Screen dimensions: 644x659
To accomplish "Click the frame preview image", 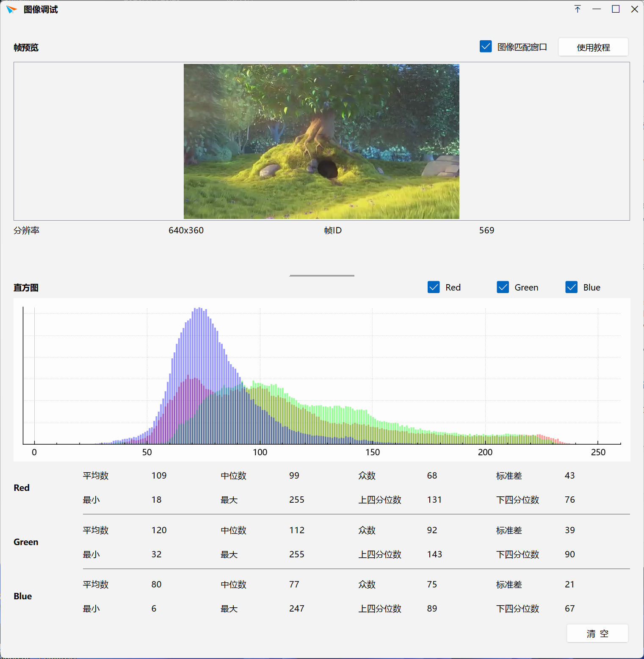I will [321, 141].
